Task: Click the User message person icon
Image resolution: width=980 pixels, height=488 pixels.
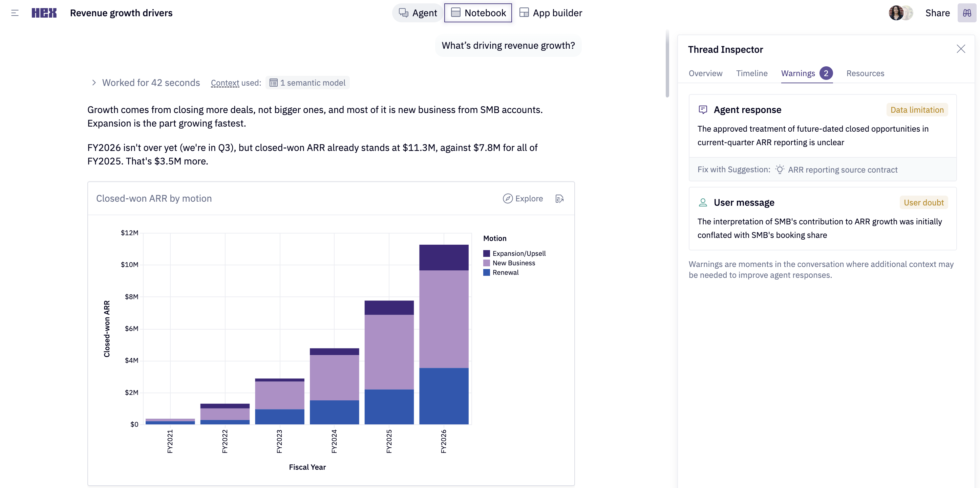Action: click(703, 203)
